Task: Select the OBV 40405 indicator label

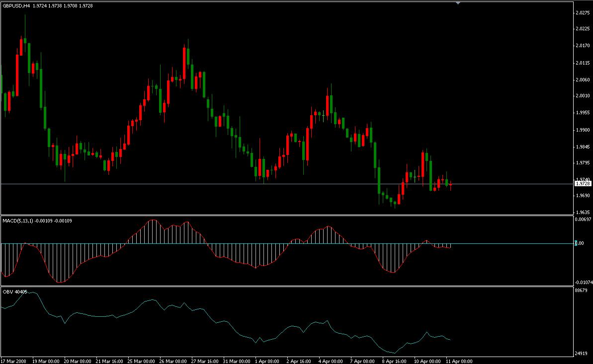Action: coord(15,292)
